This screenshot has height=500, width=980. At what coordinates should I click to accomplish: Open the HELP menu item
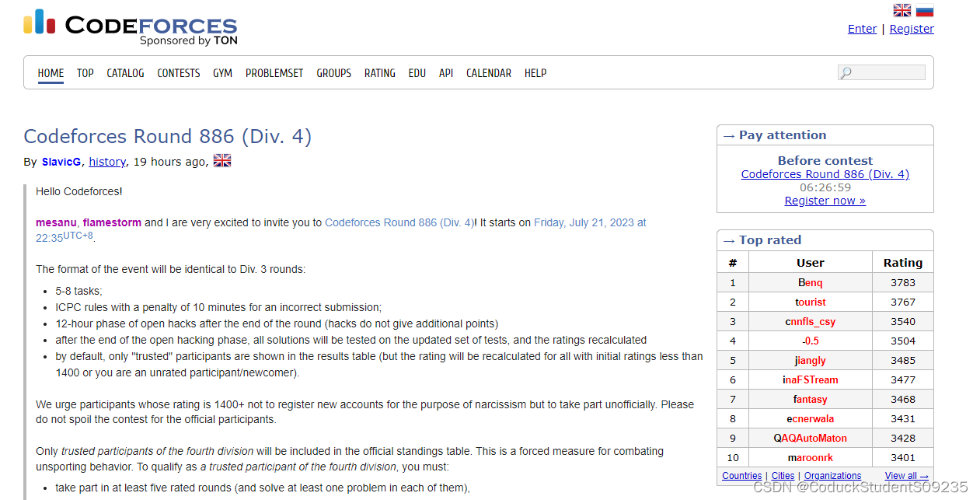point(535,73)
